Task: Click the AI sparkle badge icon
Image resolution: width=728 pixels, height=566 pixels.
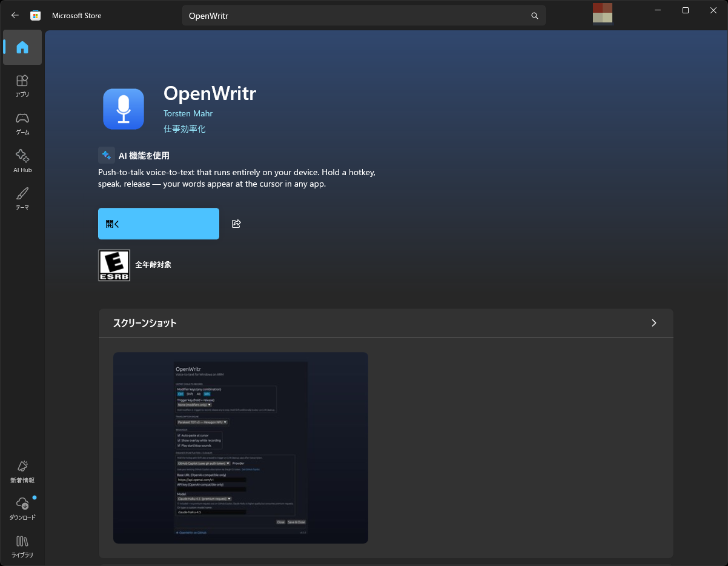Action: 107,155
